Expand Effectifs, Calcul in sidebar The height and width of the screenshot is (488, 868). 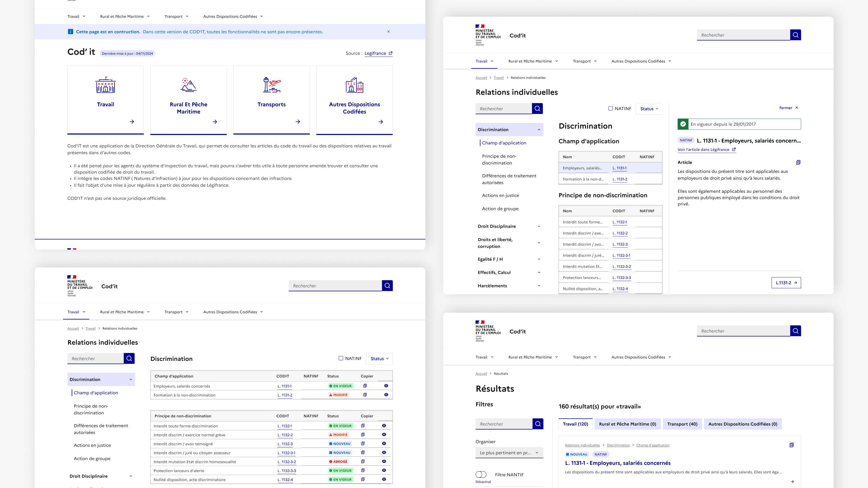click(x=509, y=272)
